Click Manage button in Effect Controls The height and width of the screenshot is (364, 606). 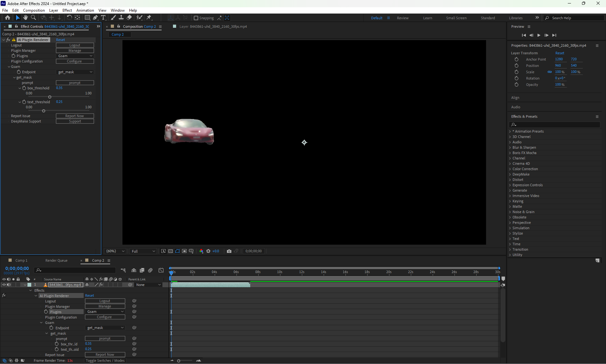point(75,51)
